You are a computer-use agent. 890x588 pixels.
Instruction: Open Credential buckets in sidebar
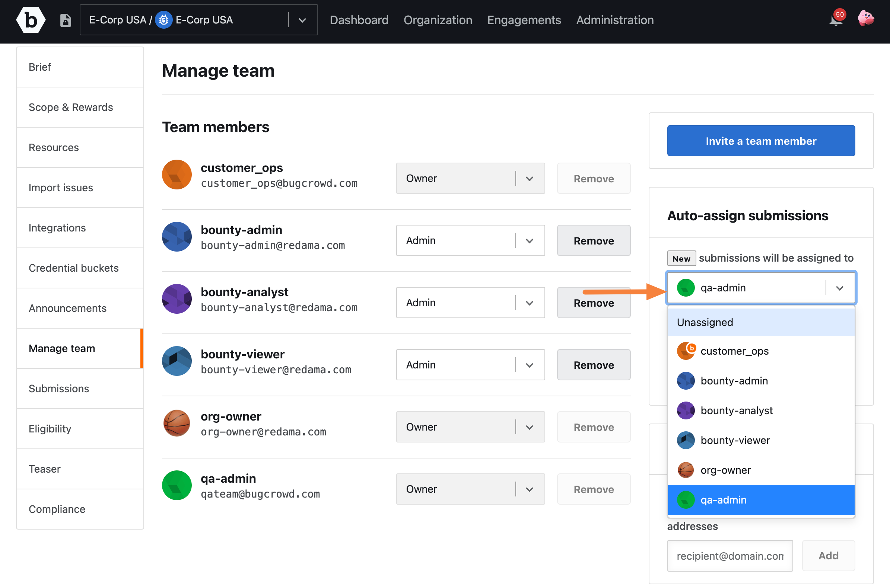tap(80, 268)
